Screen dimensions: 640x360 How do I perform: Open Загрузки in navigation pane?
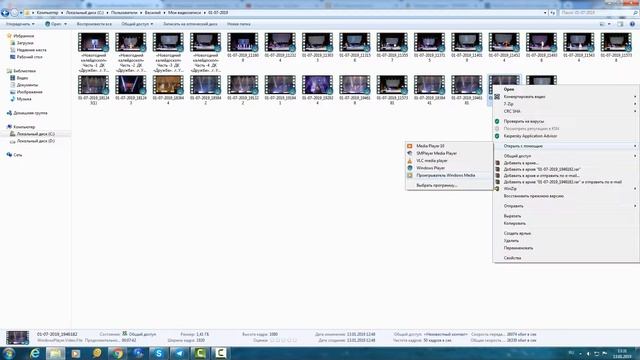click(25, 43)
